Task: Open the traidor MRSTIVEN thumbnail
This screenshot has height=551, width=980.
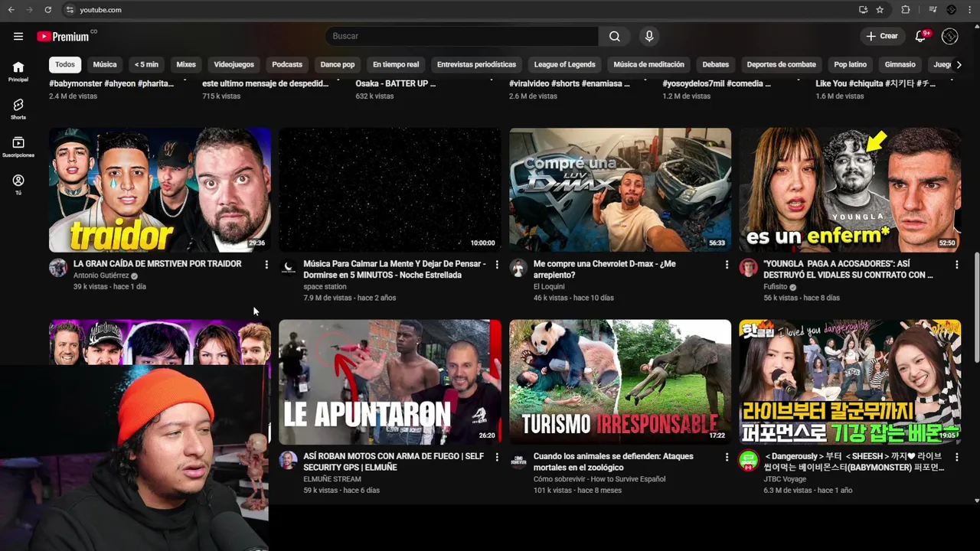Action: coord(160,190)
